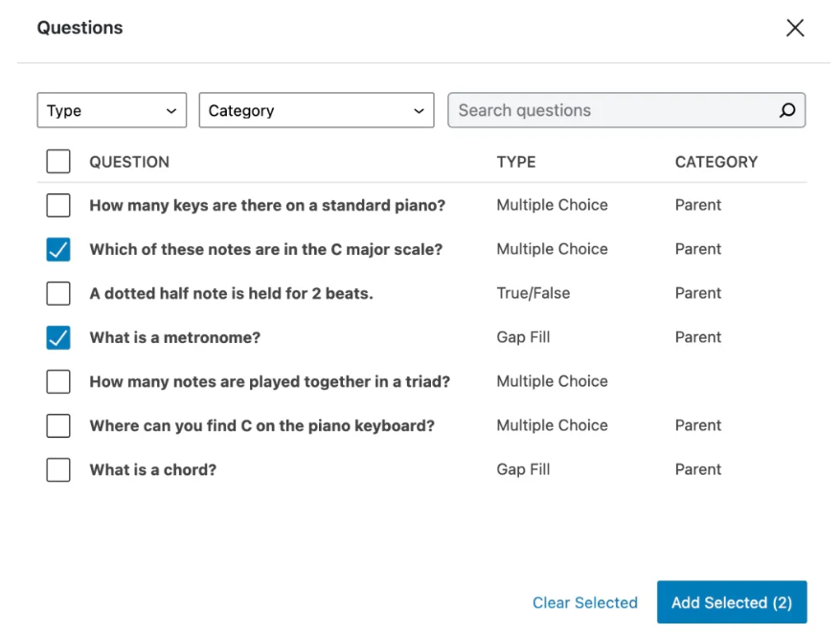The image size is (840, 635).
Task: Click the search magnifier icon
Action: tap(786, 111)
